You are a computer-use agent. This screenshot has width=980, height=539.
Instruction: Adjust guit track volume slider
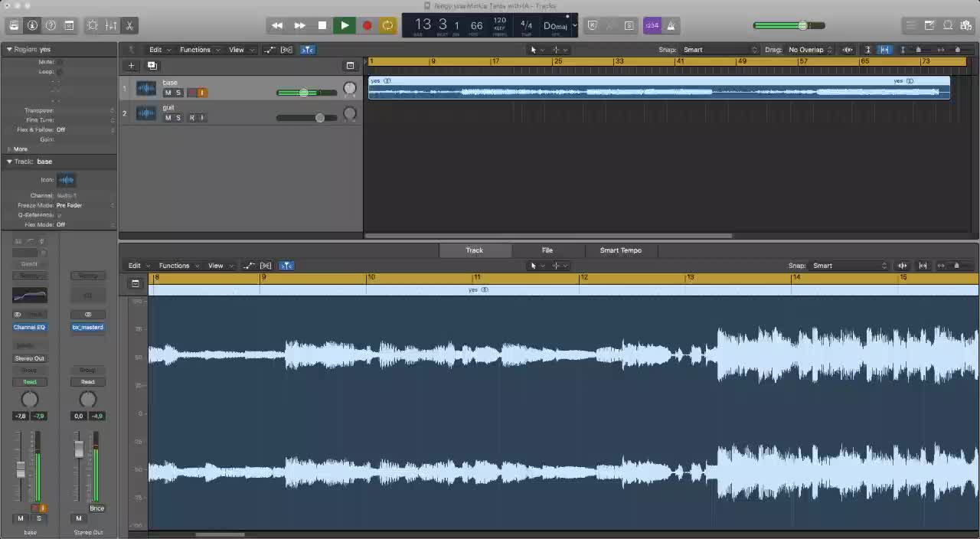pos(306,118)
